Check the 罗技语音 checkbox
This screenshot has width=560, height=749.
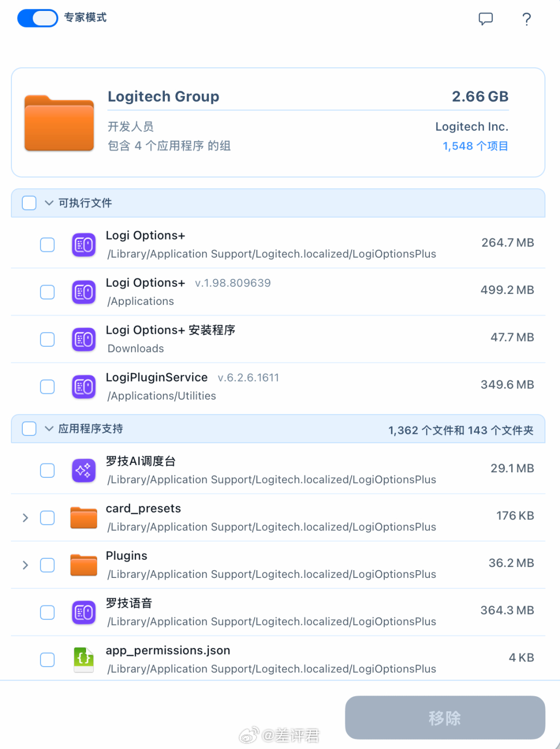tap(47, 613)
